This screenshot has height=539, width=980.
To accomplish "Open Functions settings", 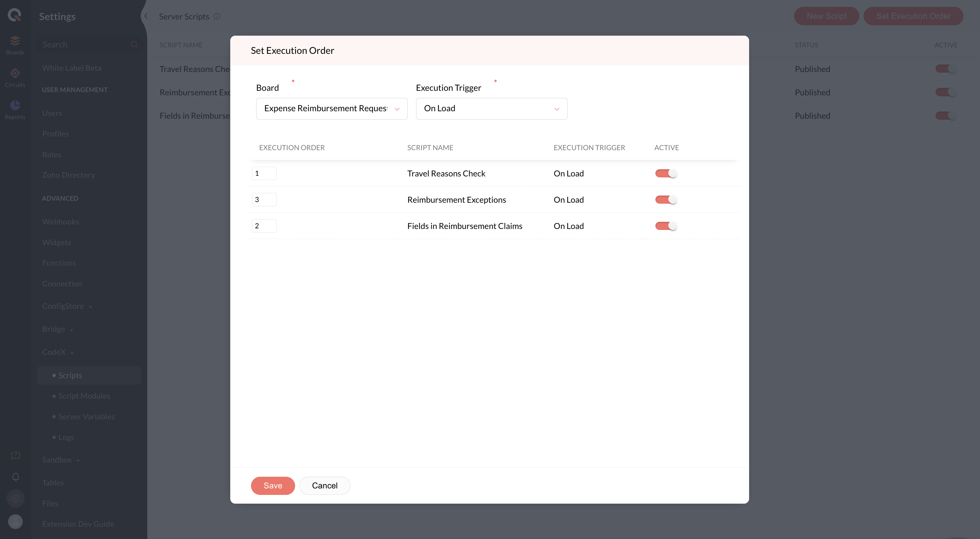I will [59, 263].
